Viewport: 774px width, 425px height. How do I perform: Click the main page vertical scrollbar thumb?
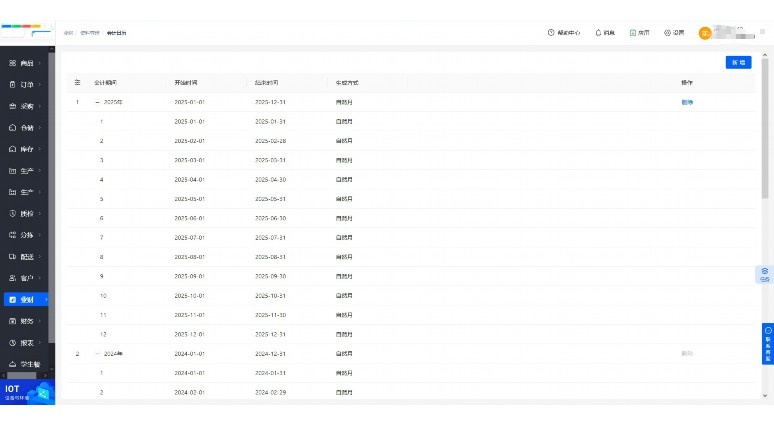click(x=765, y=128)
